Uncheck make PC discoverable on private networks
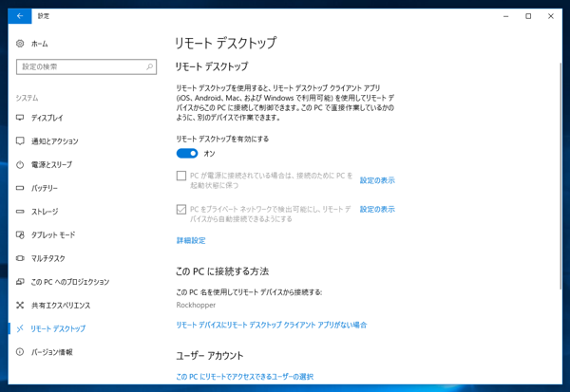 181,209
